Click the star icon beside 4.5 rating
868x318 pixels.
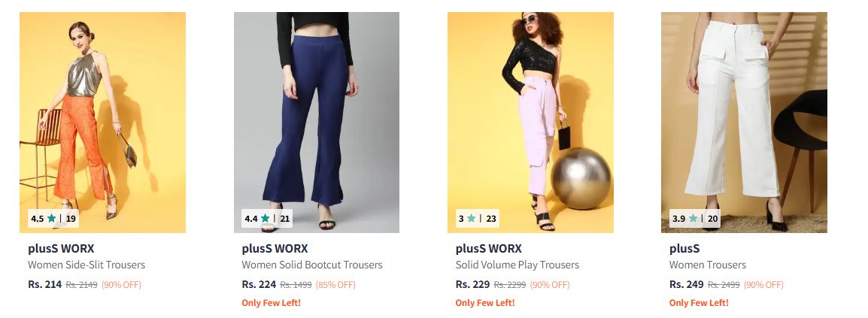click(x=51, y=219)
